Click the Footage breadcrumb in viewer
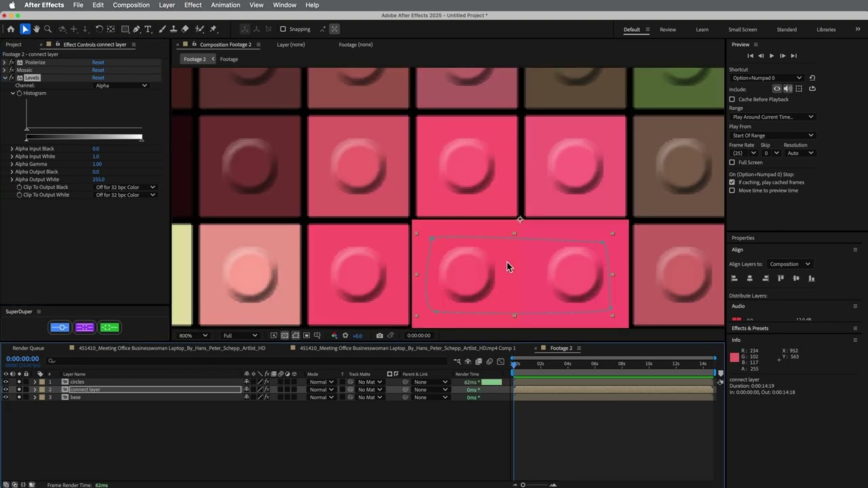This screenshot has height=488, width=868. pos(229,60)
